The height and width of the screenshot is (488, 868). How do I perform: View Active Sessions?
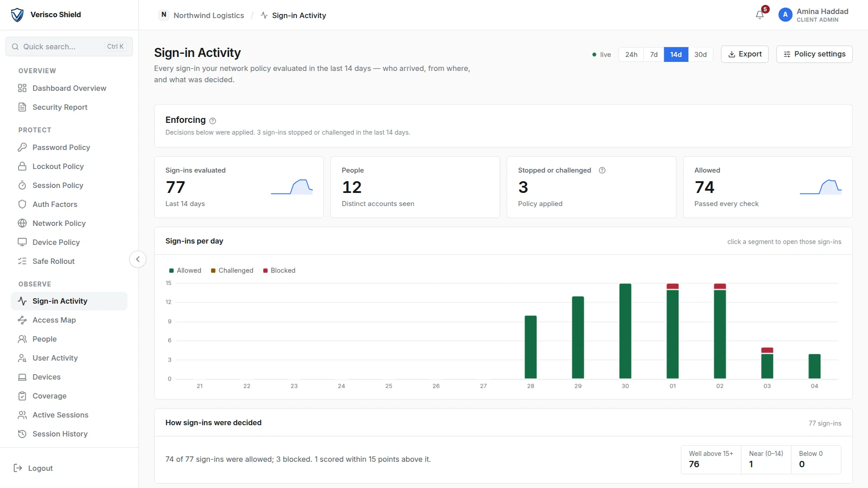[x=69, y=415]
